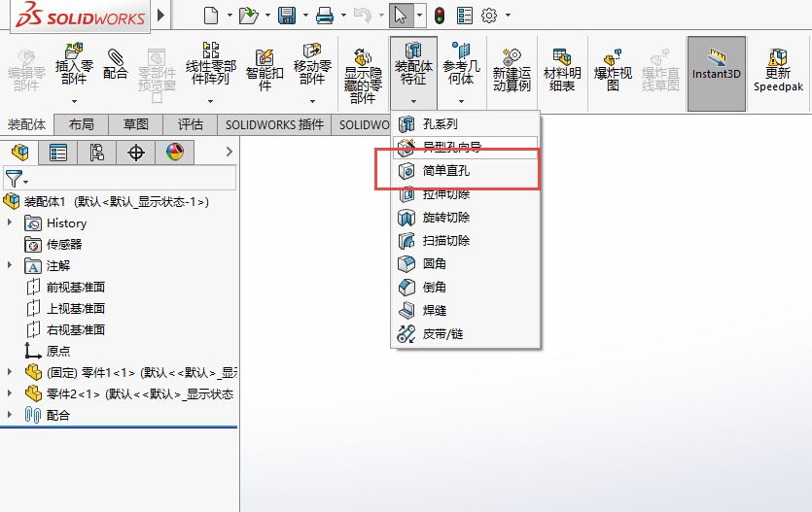Select the 传感器 tree item
812x512 pixels.
coord(53,244)
